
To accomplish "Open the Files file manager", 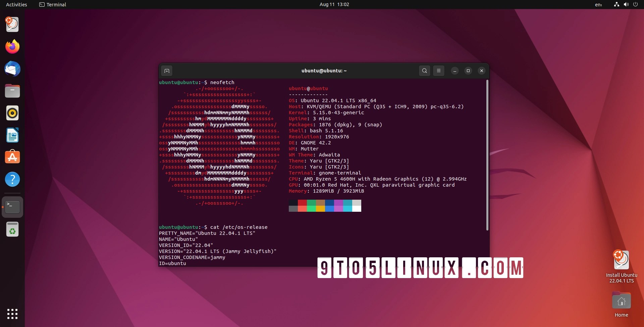I will point(12,91).
